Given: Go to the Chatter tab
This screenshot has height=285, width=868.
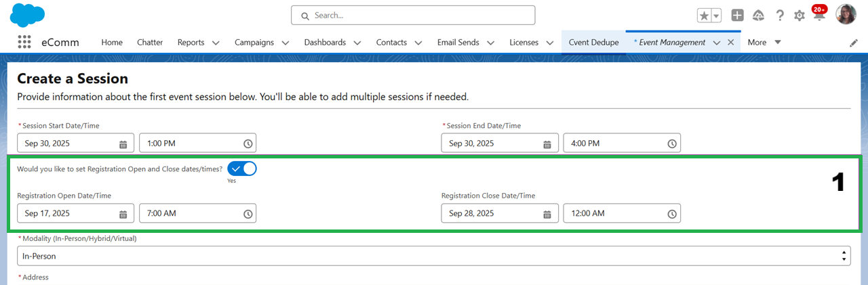Looking at the screenshot, I should pyautogui.click(x=150, y=42).
